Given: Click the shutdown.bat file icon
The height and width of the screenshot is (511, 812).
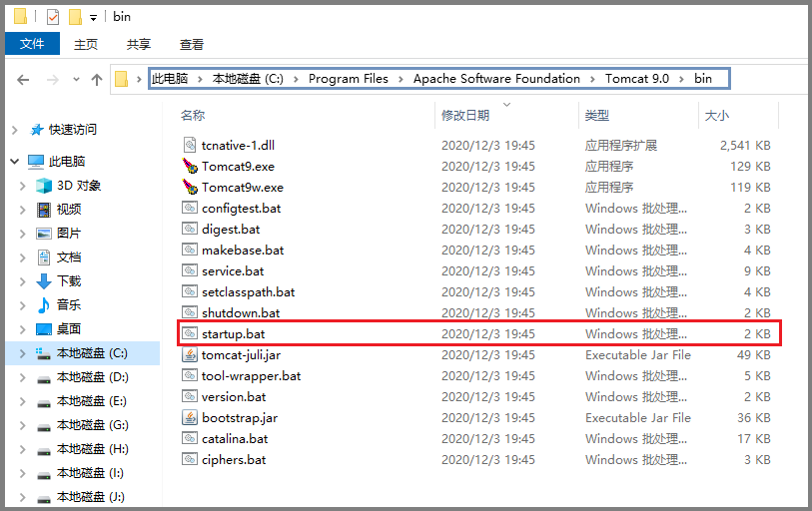Looking at the screenshot, I should 190,312.
